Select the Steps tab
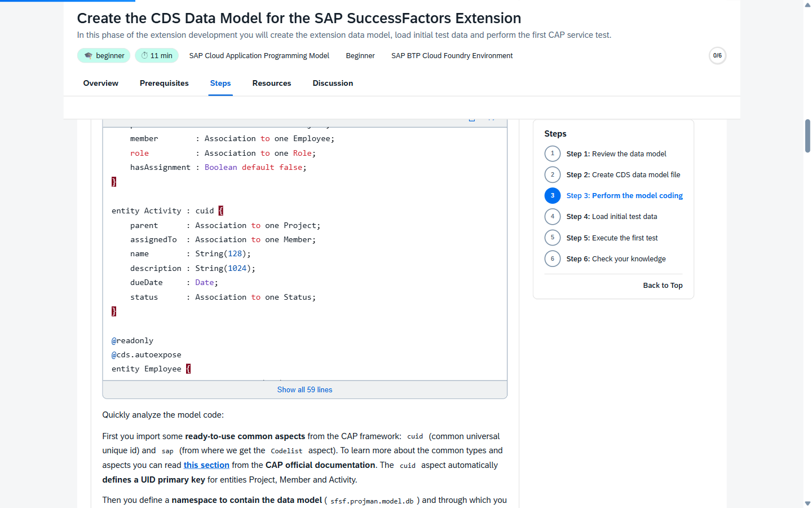The height and width of the screenshot is (508, 812). pos(220,83)
